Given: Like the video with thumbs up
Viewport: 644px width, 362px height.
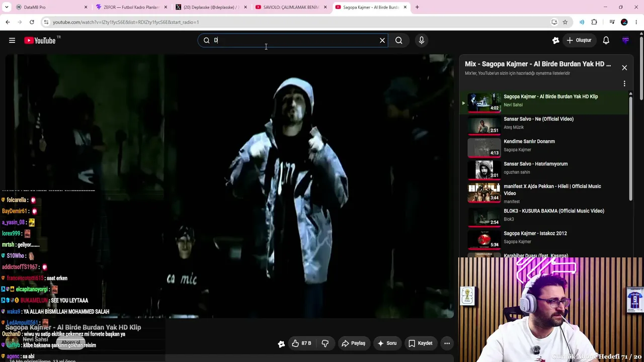Looking at the screenshot, I should [301, 343].
